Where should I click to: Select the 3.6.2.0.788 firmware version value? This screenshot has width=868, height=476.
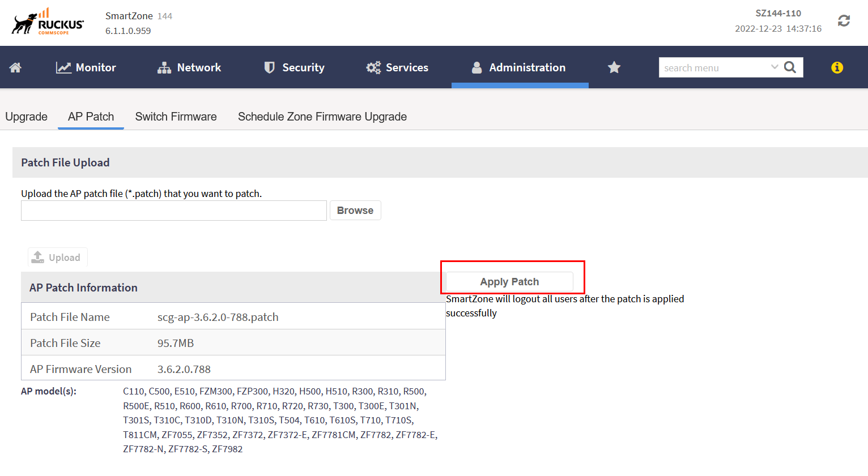(184, 369)
